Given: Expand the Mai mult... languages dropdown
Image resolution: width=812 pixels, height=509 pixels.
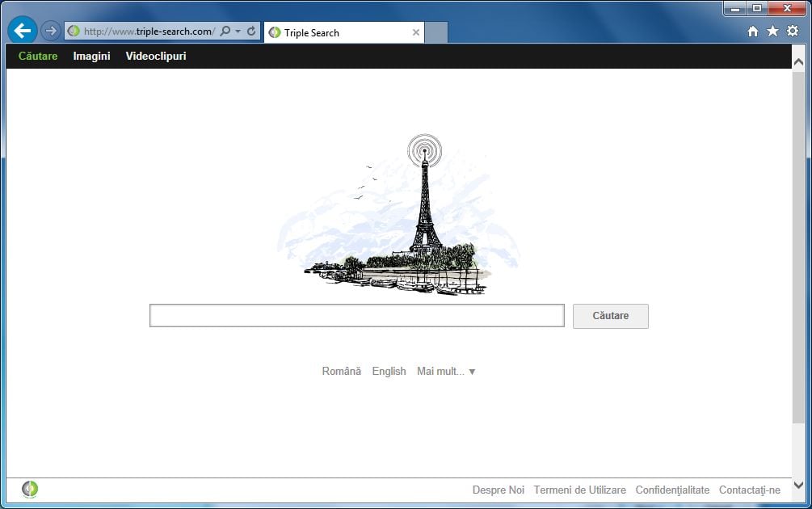Looking at the screenshot, I should [x=446, y=372].
